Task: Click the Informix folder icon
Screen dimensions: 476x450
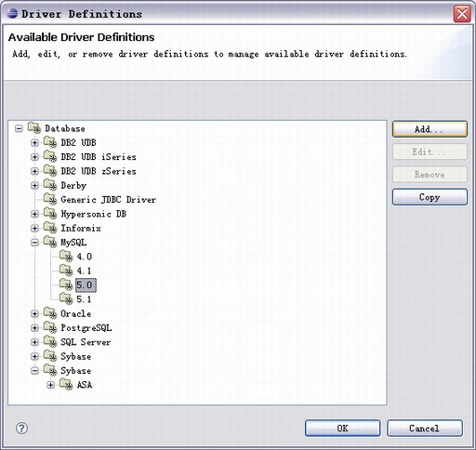Action: click(50, 228)
